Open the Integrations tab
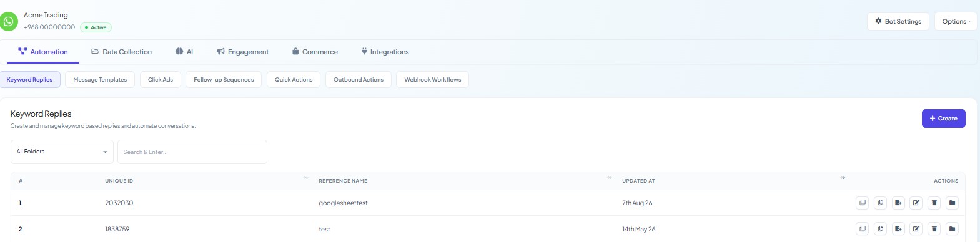Screen dimensions: 980x242 pyautogui.click(x=385, y=52)
